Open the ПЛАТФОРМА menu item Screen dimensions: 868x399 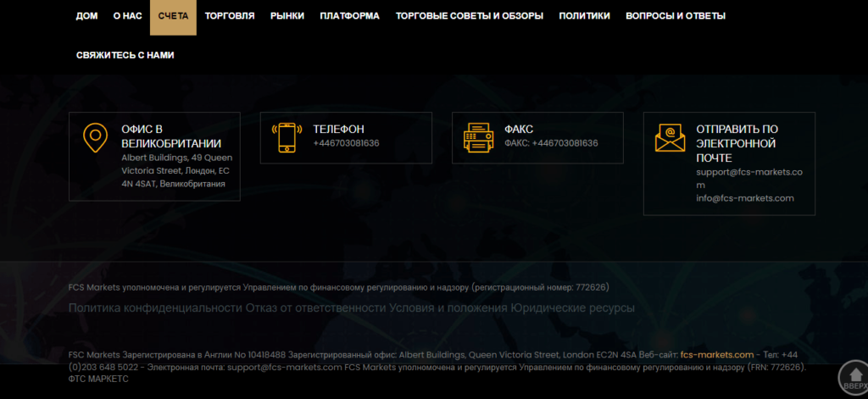click(x=350, y=16)
